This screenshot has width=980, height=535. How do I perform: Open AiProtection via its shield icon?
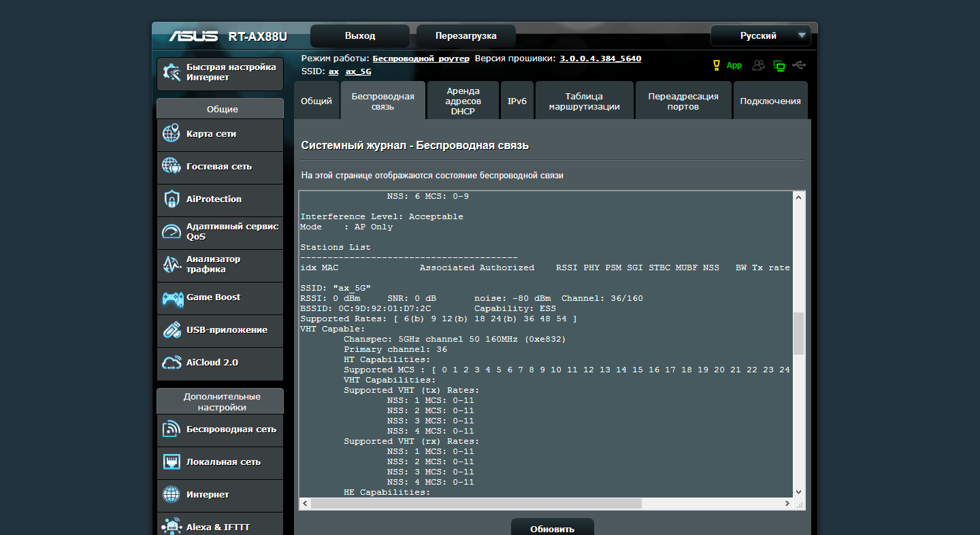(x=171, y=199)
